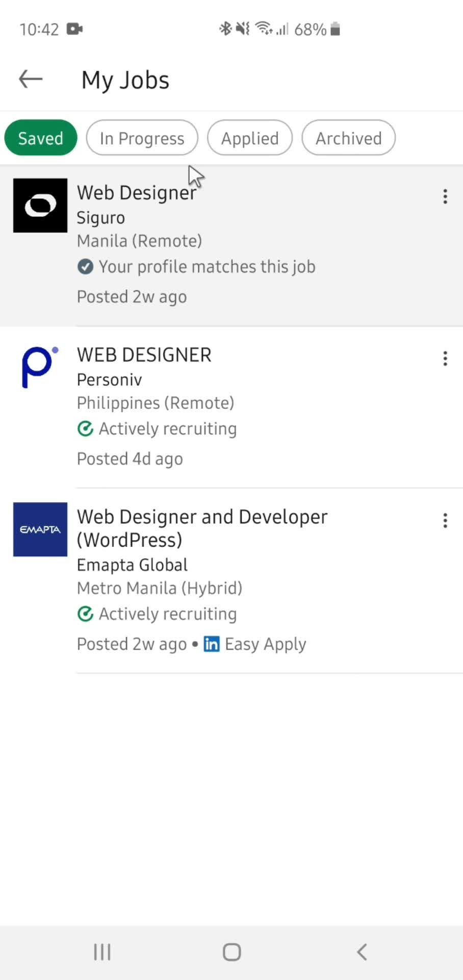Open options menu for Emapta Global job
Viewport: 463px width, 980px height.
(445, 521)
